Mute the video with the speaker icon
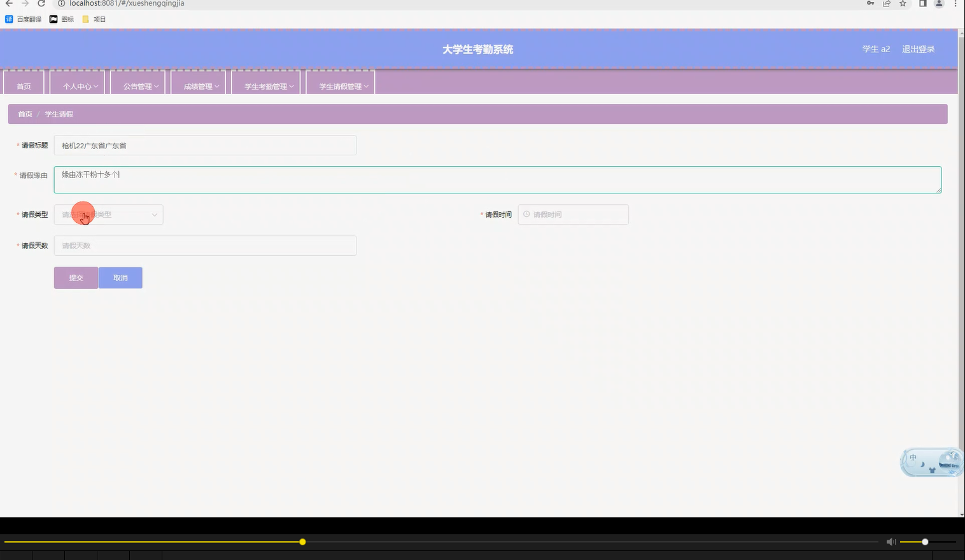Viewport: 965px width, 560px height. pos(891,542)
